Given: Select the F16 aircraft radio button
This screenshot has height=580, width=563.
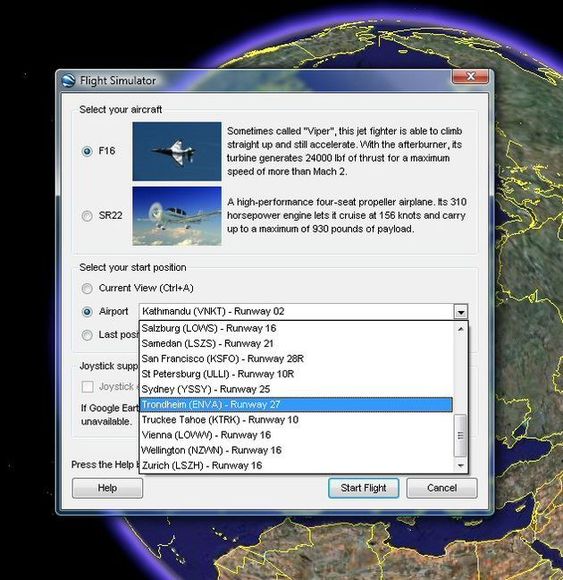Looking at the screenshot, I should [x=87, y=151].
